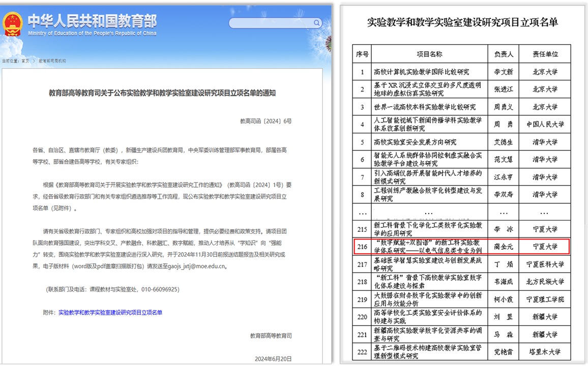Click project 高校计算机实验教学国际比较研究 in row 1
This screenshot has width=588, height=366.
[x=421, y=72]
